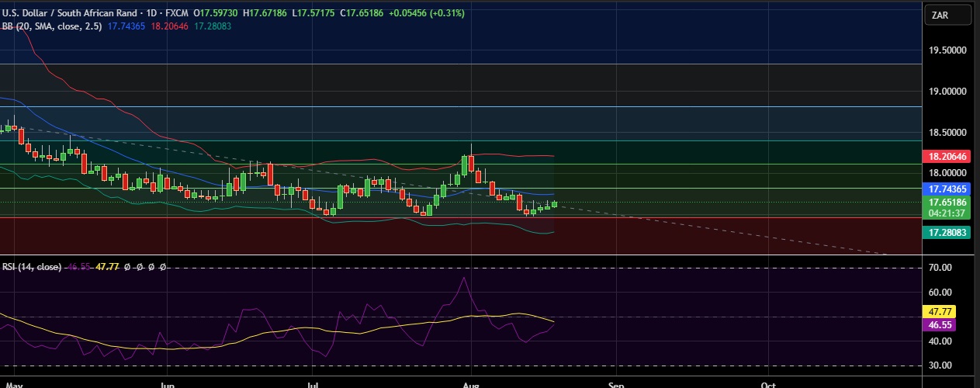This screenshot has height=388, width=980.
Task: Click the green 17.65186 current price label
Action: tap(947, 203)
